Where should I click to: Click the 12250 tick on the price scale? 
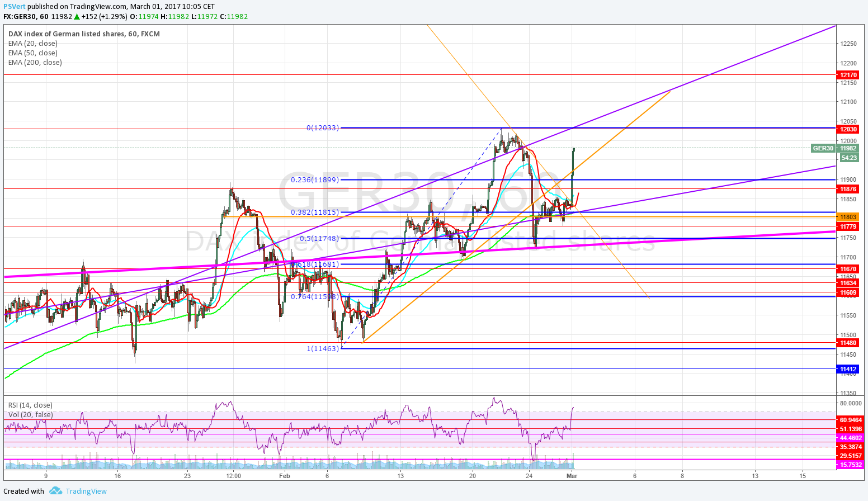(x=848, y=44)
